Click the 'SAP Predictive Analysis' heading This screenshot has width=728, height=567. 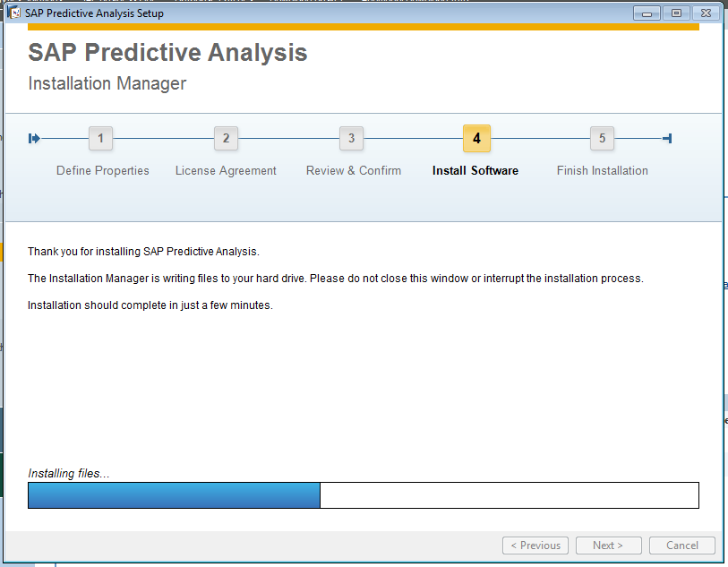[167, 53]
